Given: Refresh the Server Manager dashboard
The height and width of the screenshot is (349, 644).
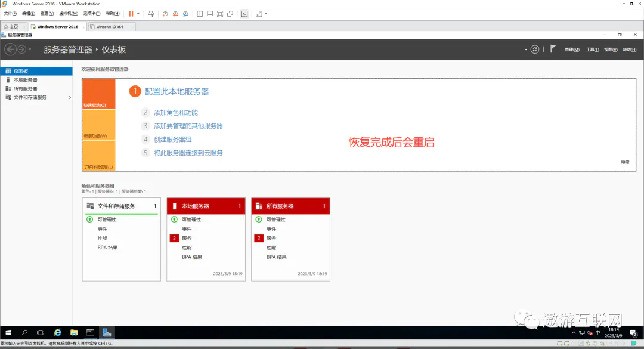Looking at the screenshot, I should point(535,50).
